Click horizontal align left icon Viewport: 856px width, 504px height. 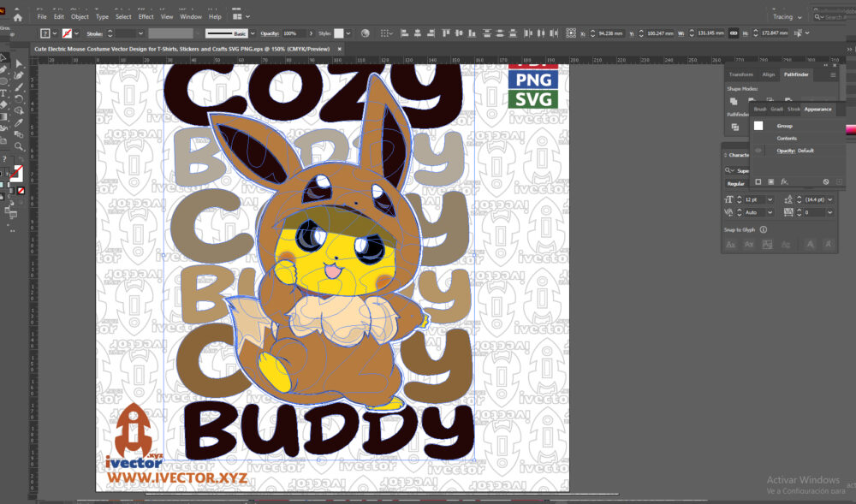click(x=405, y=33)
